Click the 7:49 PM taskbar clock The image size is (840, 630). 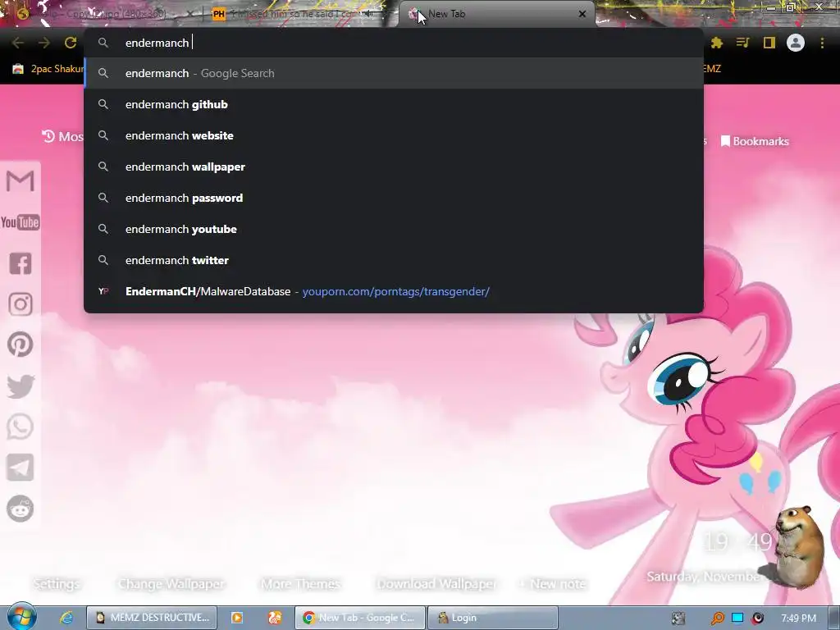click(x=798, y=619)
